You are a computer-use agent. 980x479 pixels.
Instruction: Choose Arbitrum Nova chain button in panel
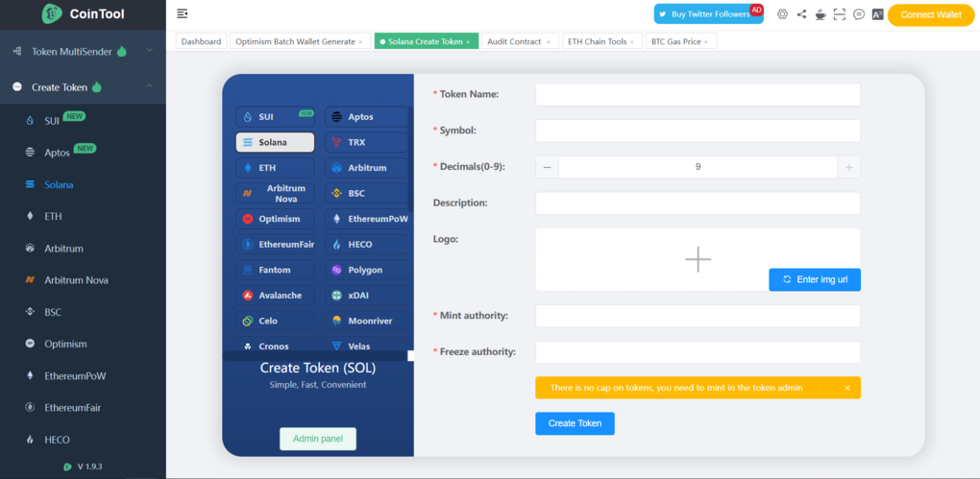click(x=275, y=194)
